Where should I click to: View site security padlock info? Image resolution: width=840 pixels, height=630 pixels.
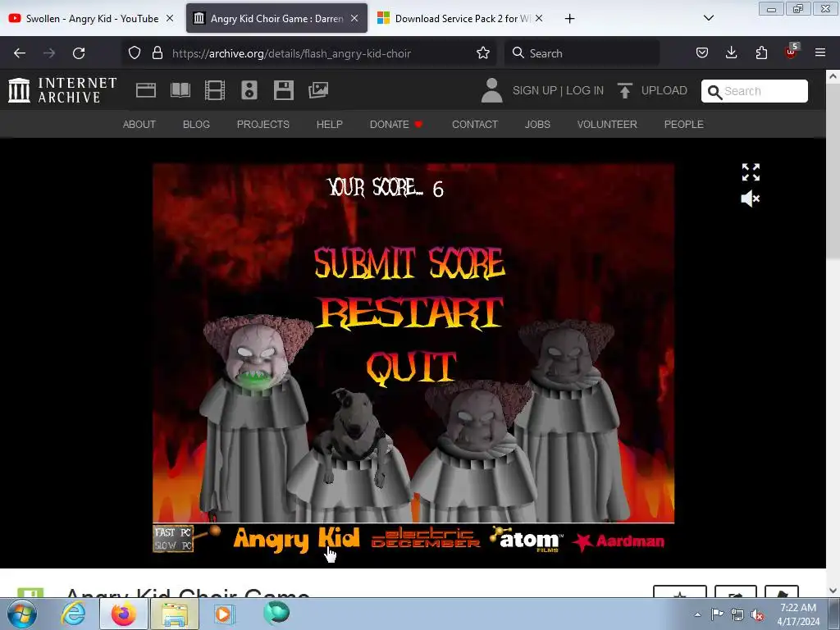pos(157,53)
